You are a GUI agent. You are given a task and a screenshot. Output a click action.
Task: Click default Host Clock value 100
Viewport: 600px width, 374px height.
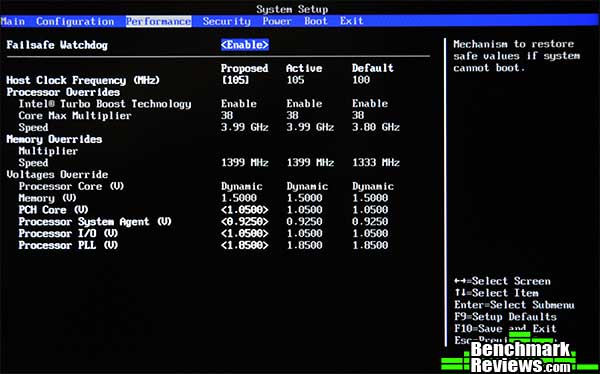pos(361,80)
